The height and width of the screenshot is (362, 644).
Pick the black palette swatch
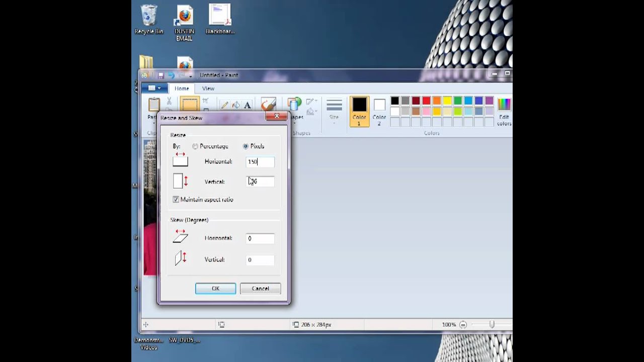tap(395, 101)
